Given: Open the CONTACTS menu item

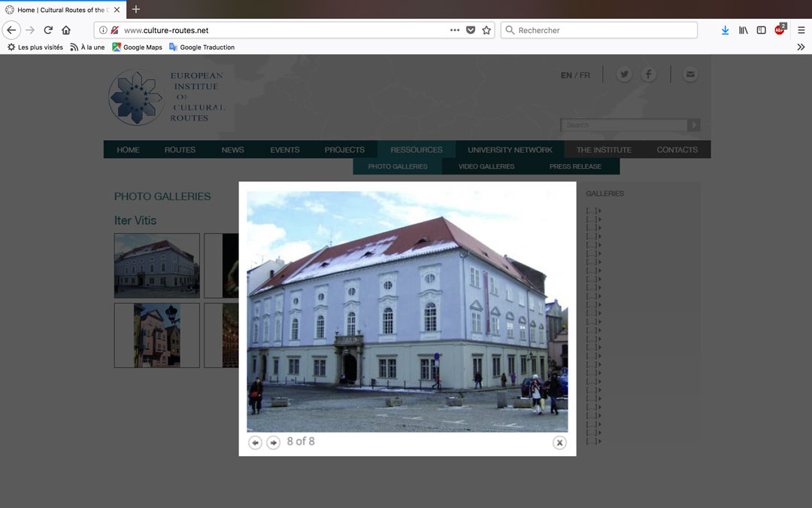Looking at the screenshot, I should click(677, 150).
